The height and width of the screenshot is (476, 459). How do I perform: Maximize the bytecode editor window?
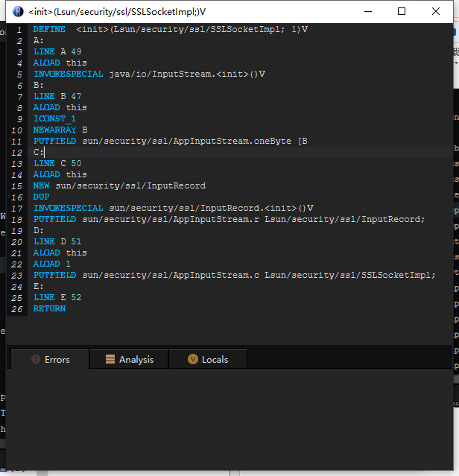[x=402, y=11]
